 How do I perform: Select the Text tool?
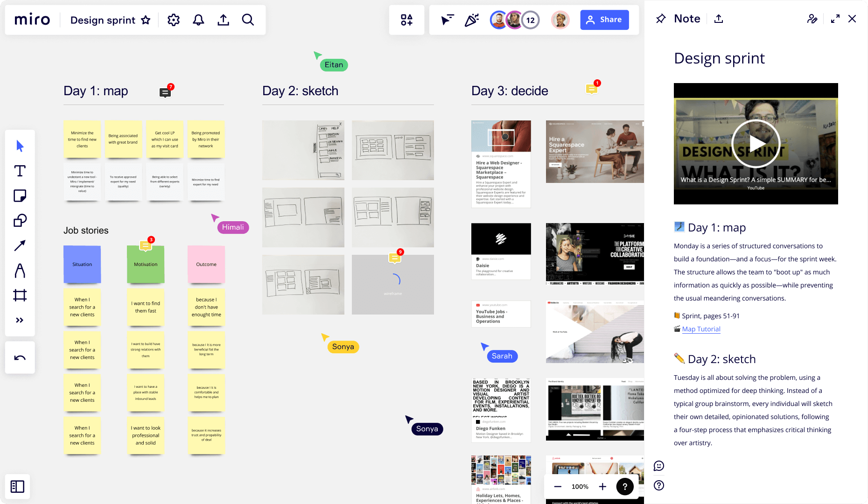click(20, 171)
